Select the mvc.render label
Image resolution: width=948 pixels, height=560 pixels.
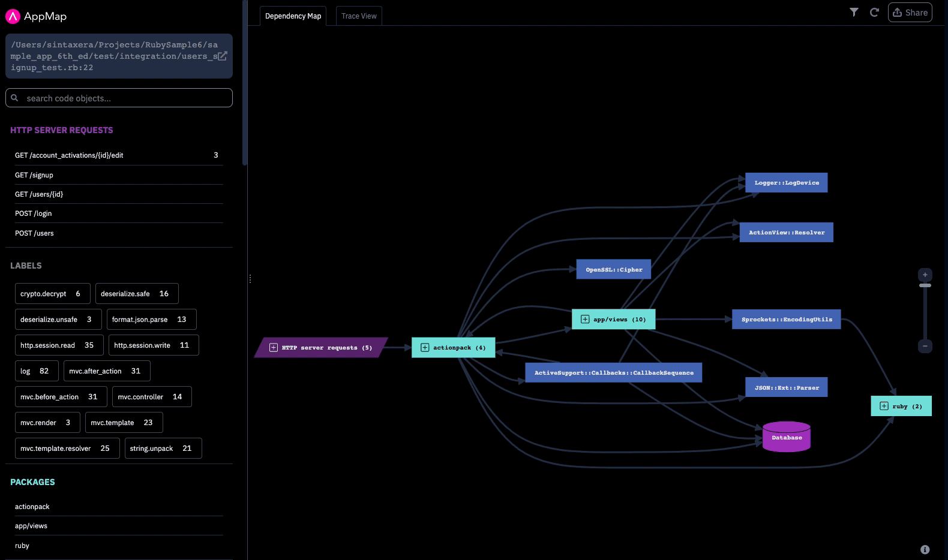pos(47,423)
